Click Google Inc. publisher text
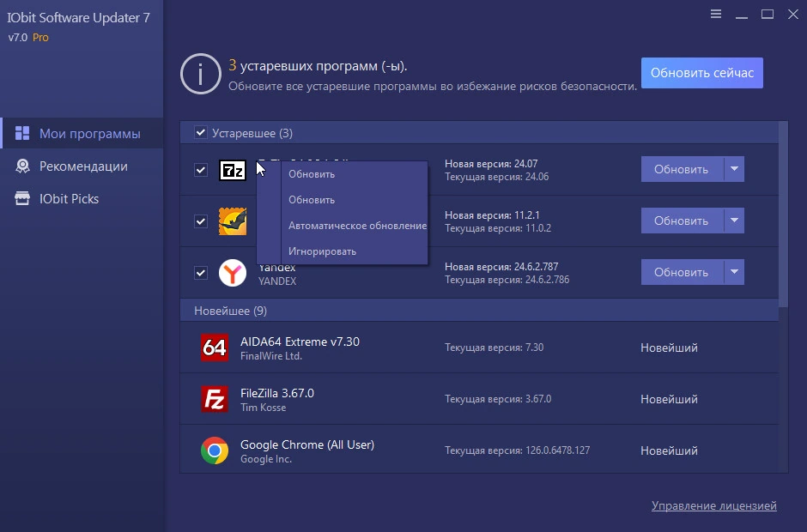Image resolution: width=807 pixels, height=532 pixels. (x=266, y=459)
